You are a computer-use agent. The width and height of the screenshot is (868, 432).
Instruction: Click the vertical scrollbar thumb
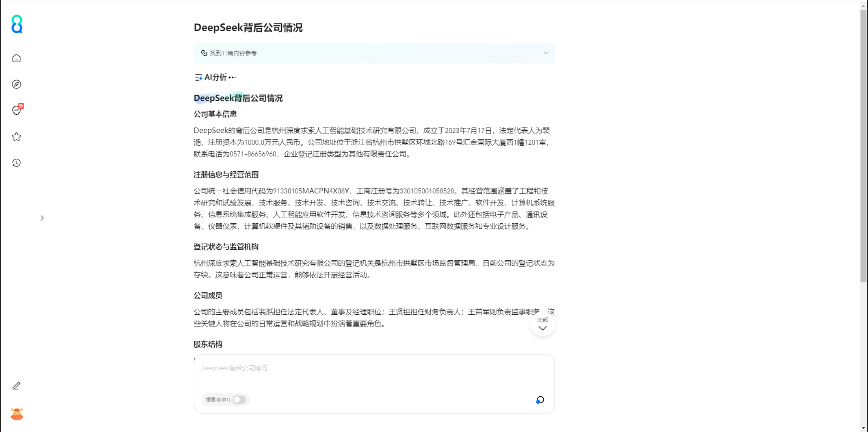point(864,146)
